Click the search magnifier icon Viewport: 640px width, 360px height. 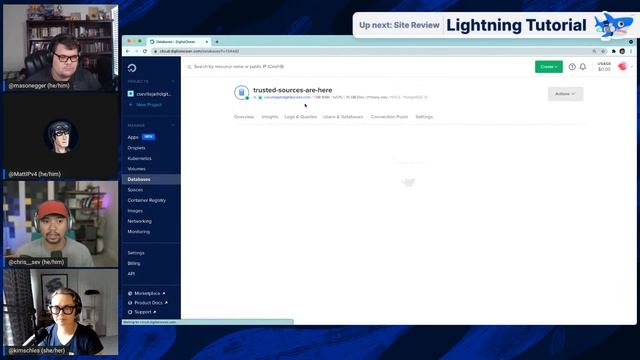[x=189, y=67]
